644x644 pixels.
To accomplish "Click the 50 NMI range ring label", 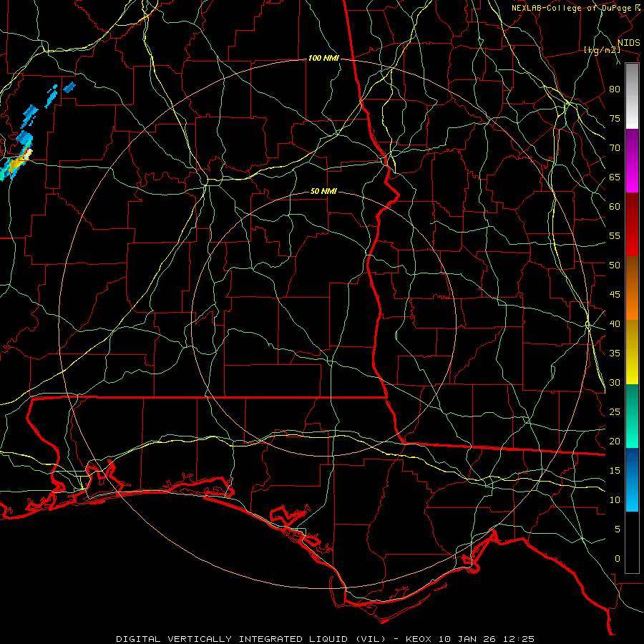I will (323, 191).
